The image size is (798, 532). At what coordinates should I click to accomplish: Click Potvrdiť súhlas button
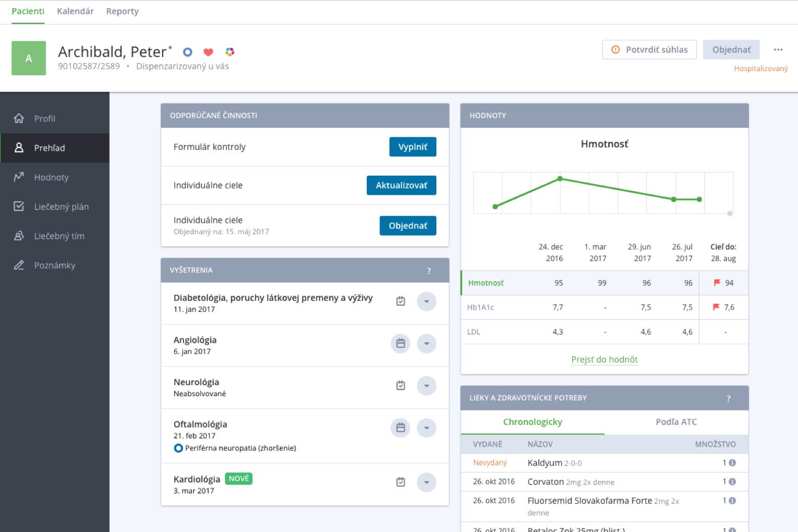649,49
